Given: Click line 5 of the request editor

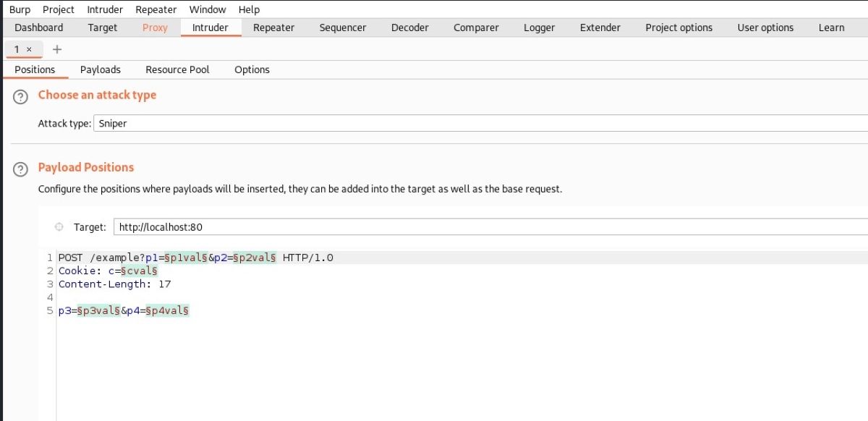Looking at the screenshot, I should tap(123, 311).
